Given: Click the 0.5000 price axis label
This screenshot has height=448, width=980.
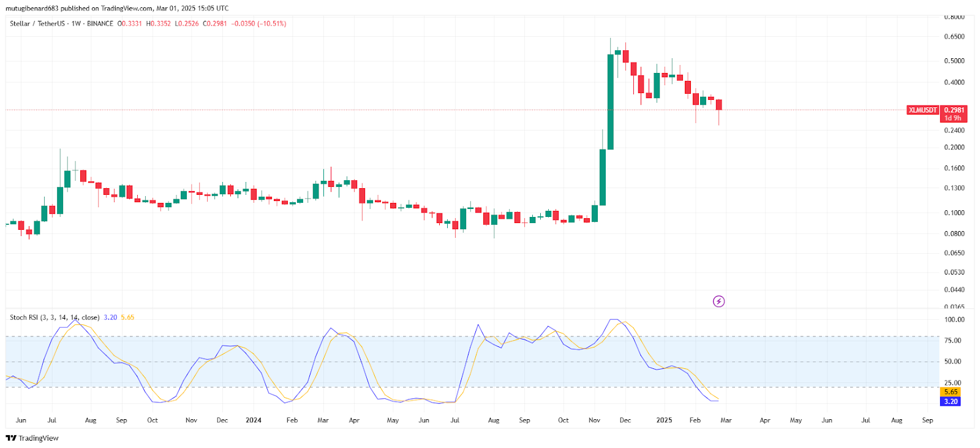Looking at the screenshot, I should point(954,61).
